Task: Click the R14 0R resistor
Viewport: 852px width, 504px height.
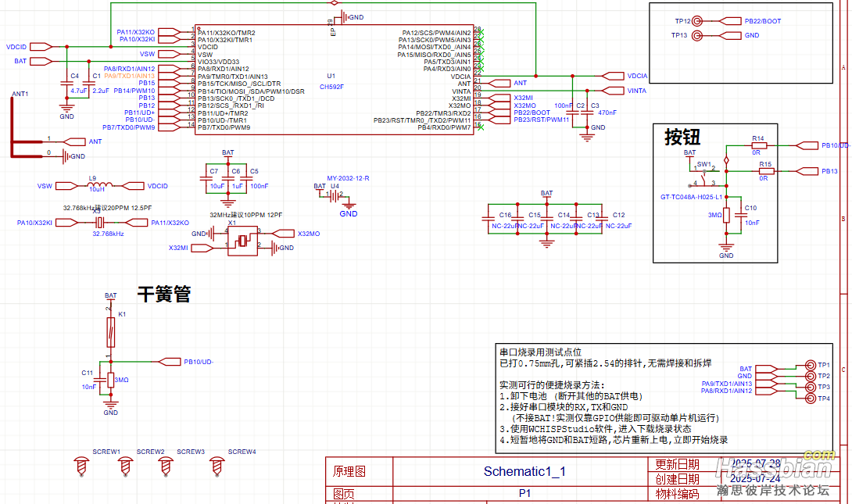Action: 758,145
